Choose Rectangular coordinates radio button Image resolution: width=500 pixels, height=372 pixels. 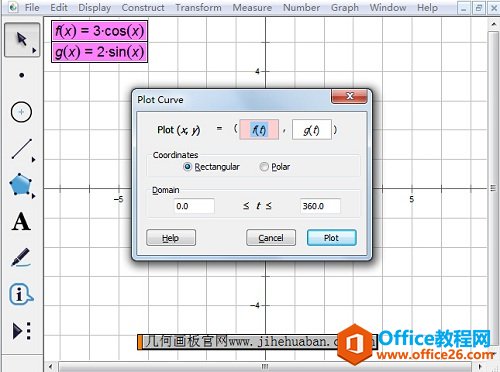click(188, 167)
